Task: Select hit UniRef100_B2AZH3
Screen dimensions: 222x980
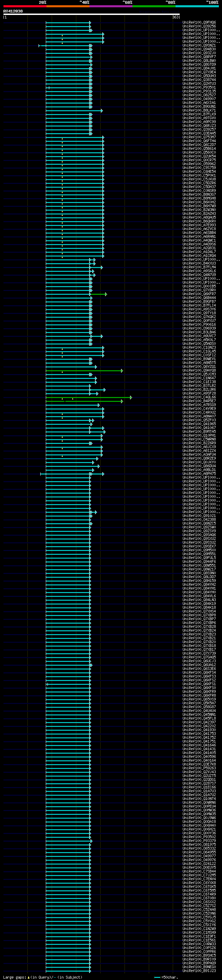Action: click(x=199, y=213)
